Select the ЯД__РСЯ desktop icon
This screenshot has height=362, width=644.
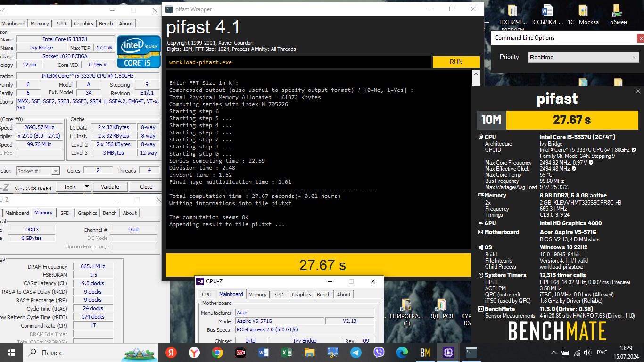(x=442, y=309)
